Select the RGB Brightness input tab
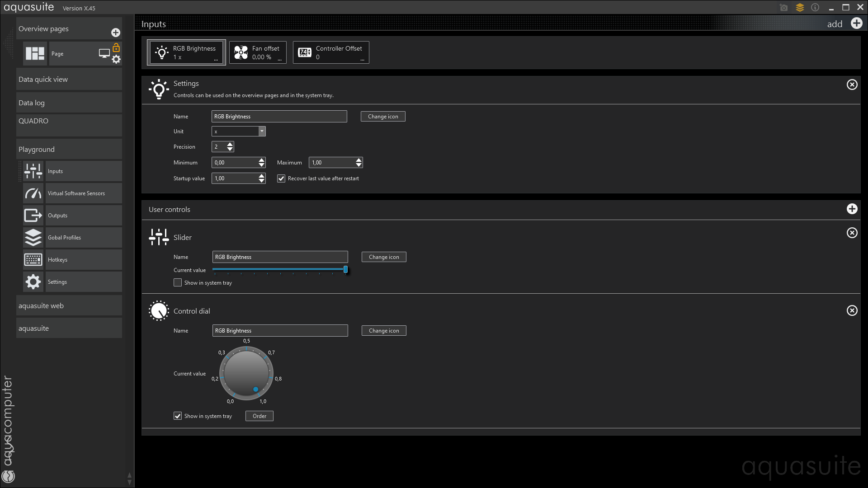Image resolution: width=868 pixels, height=488 pixels. tap(186, 52)
